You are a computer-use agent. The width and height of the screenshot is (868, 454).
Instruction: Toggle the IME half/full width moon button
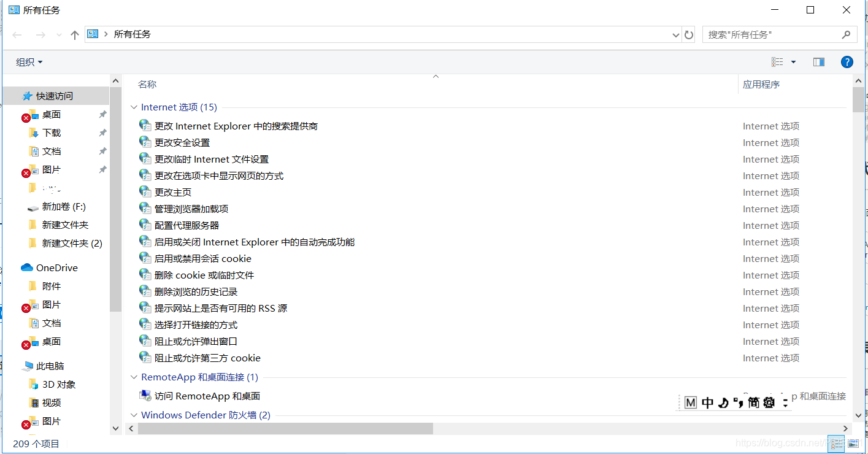point(723,402)
